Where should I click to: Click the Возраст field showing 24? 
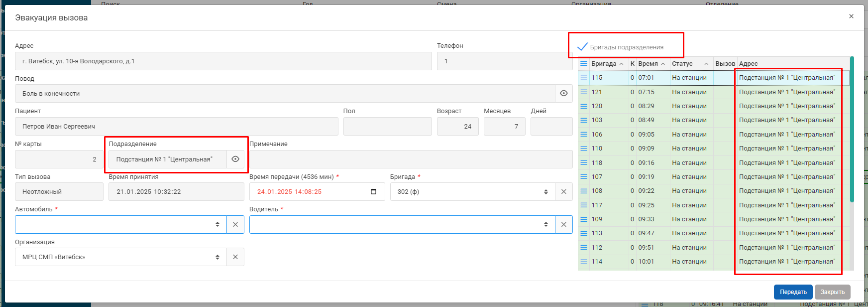click(x=458, y=127)
